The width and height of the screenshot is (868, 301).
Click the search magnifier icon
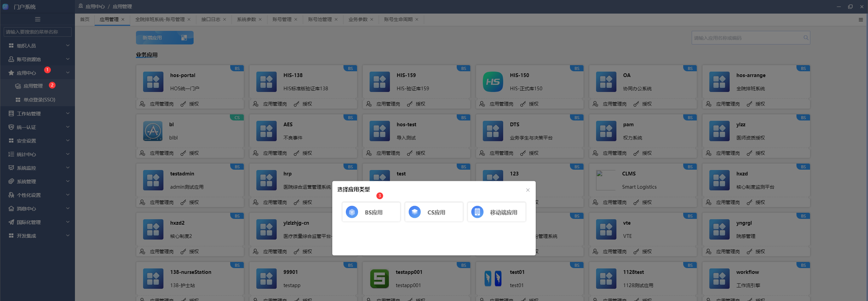tap(806, 38)
